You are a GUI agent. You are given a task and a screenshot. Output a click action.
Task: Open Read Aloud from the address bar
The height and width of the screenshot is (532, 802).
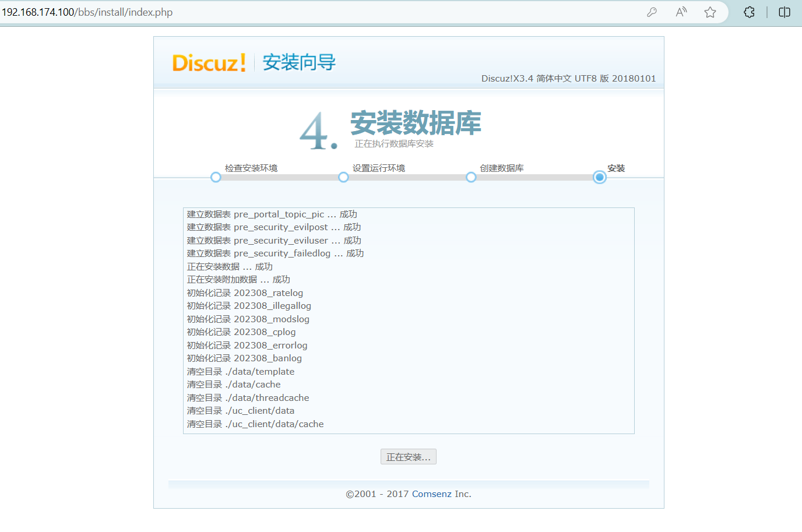click(681, 12)
